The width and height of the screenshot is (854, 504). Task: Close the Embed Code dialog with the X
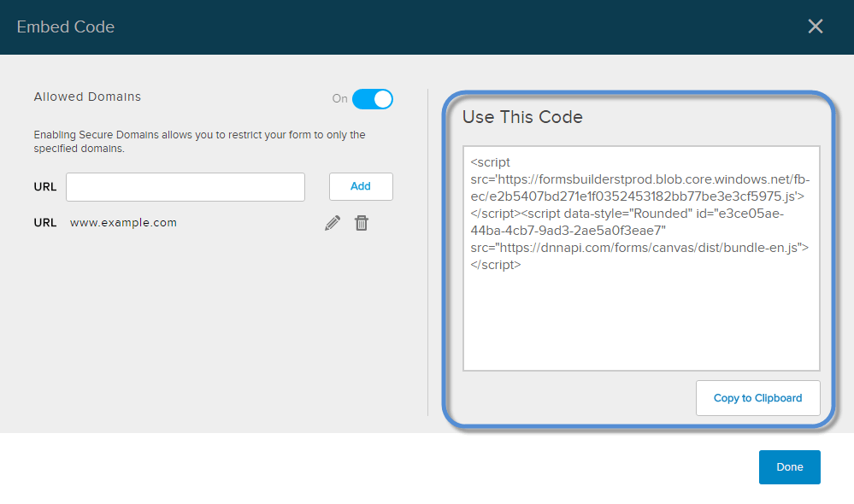815,26
